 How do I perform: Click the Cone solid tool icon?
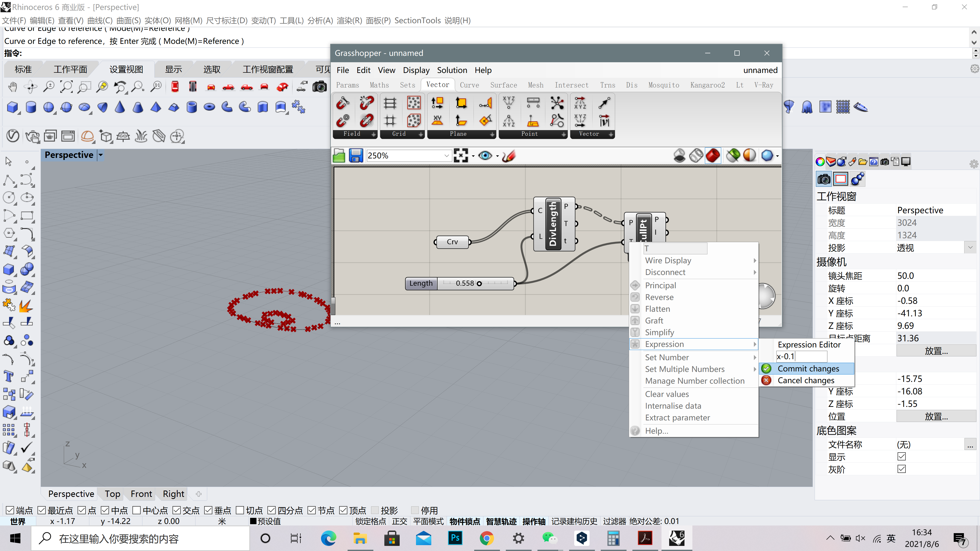coord(120,107)
